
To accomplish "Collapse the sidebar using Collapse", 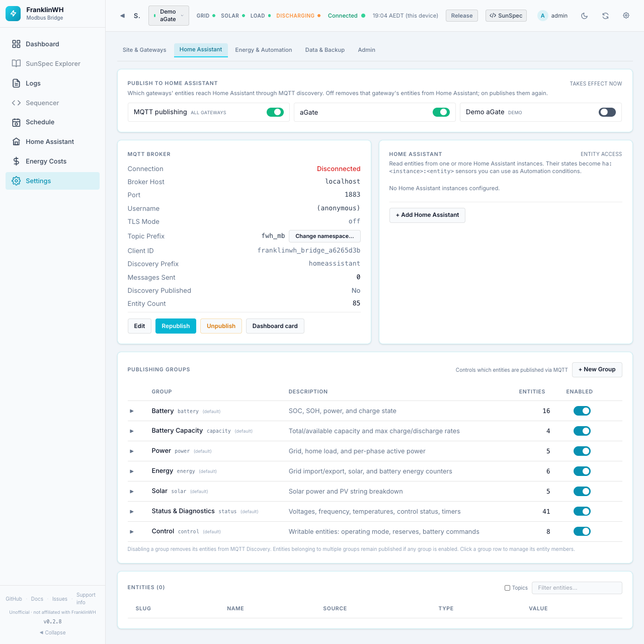I will pos(52,632).
